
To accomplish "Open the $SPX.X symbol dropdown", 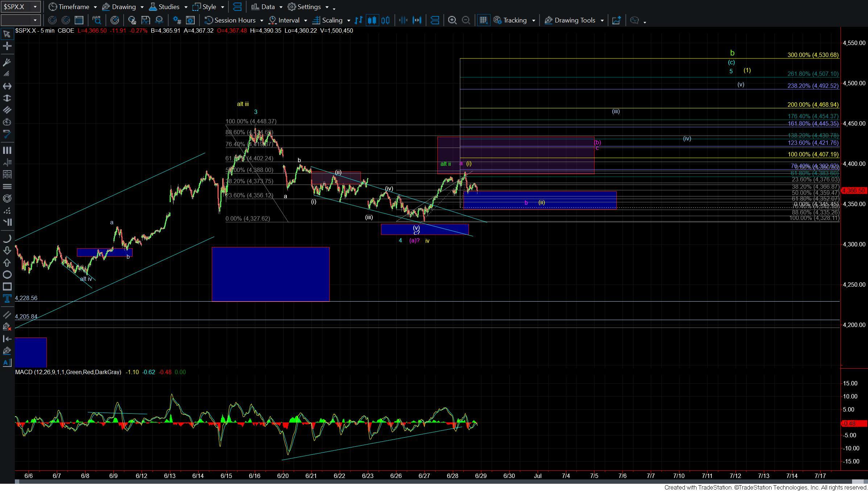I will point(35,7).
